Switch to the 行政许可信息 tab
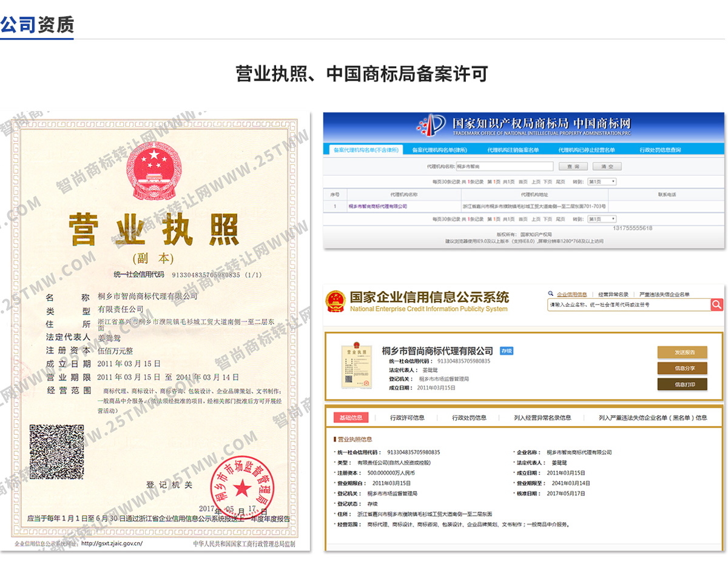Image resolution: width=728 pixels, height=587 pixels. tap(407, 417)
